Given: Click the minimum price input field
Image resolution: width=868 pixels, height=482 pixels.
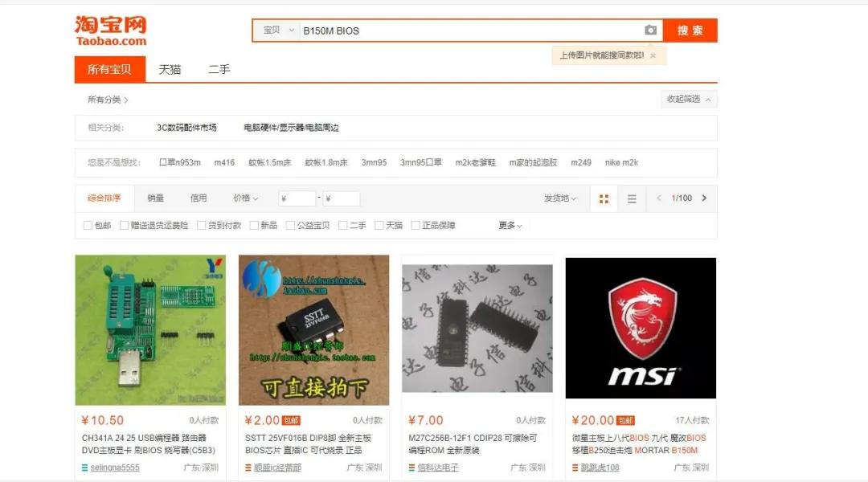Looking at the screenshot, I should (297, 198).
